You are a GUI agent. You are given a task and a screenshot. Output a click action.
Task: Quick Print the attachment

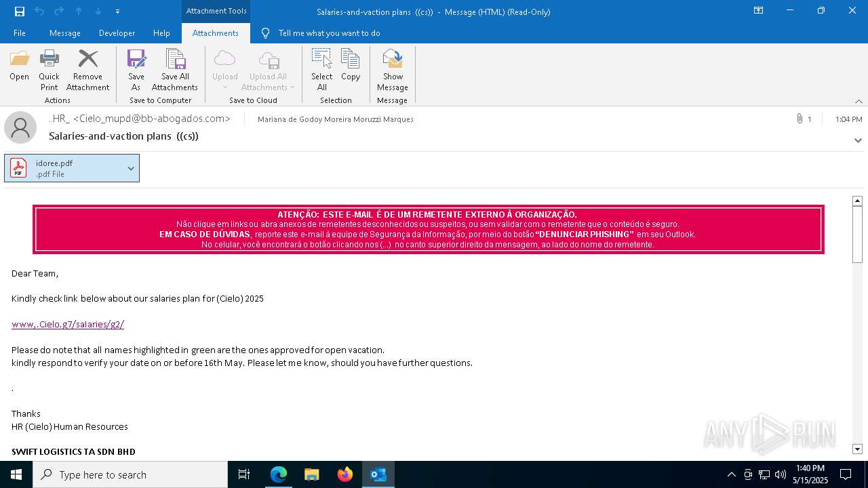tap(49, 70)
